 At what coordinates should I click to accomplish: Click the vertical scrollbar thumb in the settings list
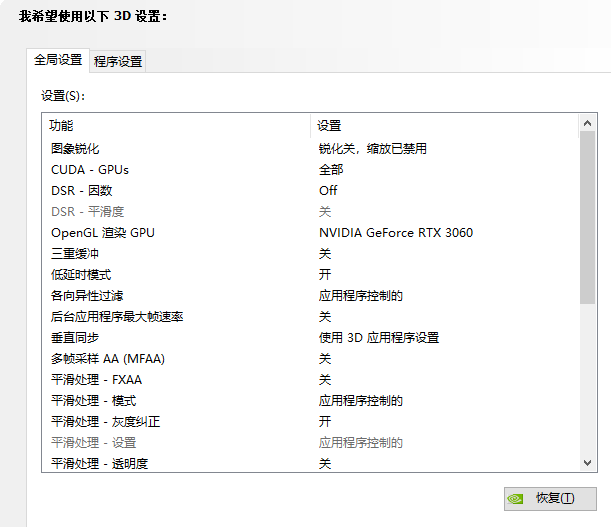pos(587,218)
